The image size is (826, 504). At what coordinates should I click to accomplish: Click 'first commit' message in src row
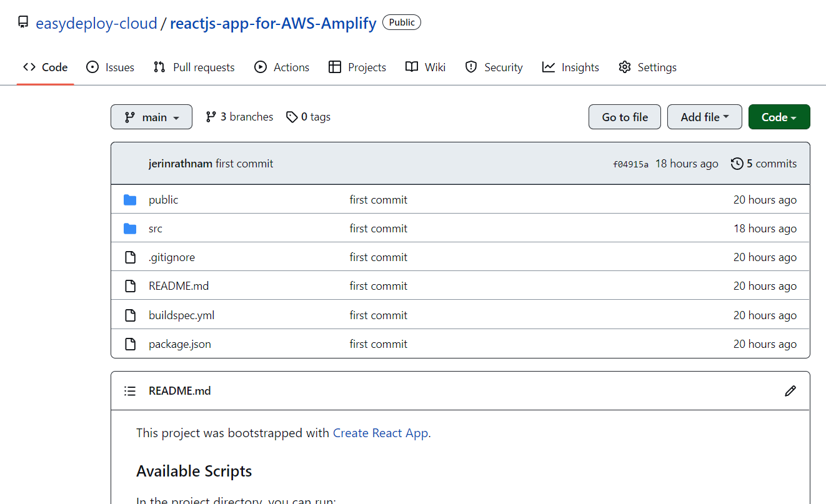point(379,229)
